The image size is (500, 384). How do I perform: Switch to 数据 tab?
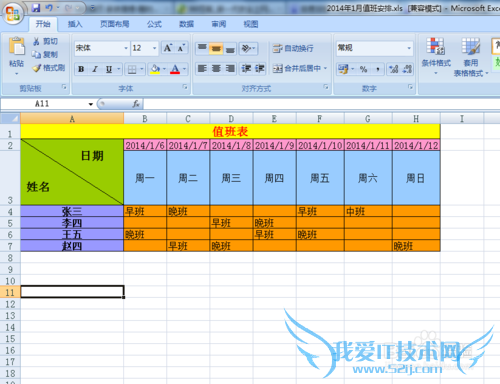tap(186, 24)
